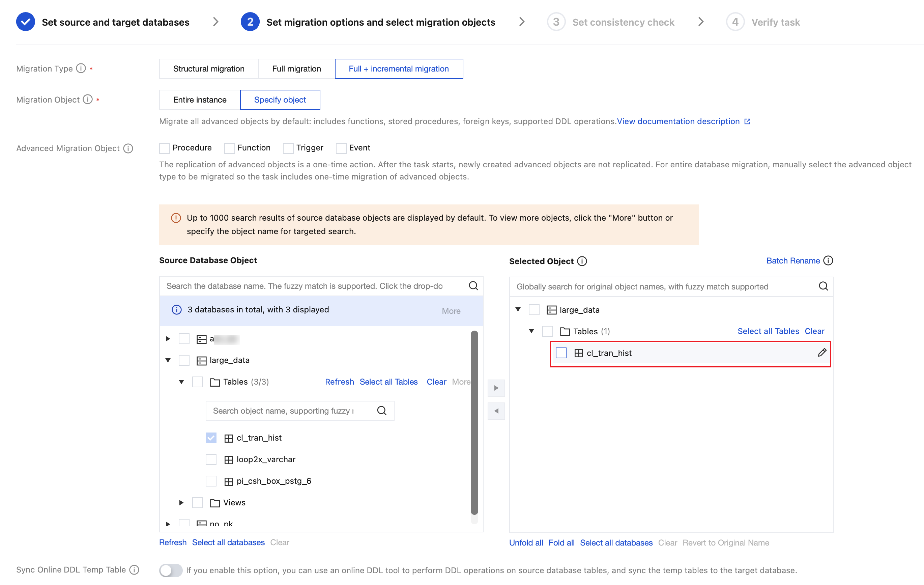Choose the Entire instance option

(200, 100)
